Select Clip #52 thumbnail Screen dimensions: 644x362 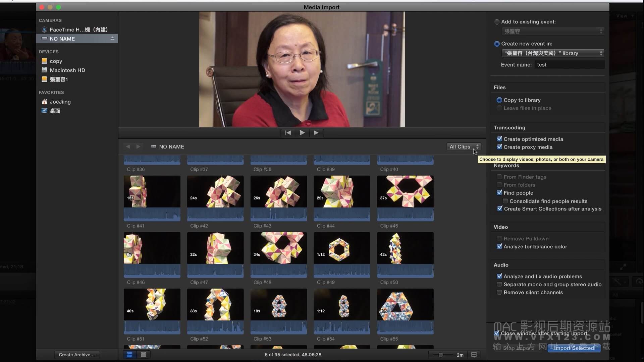pyautogui.click(x=215, y=311)
